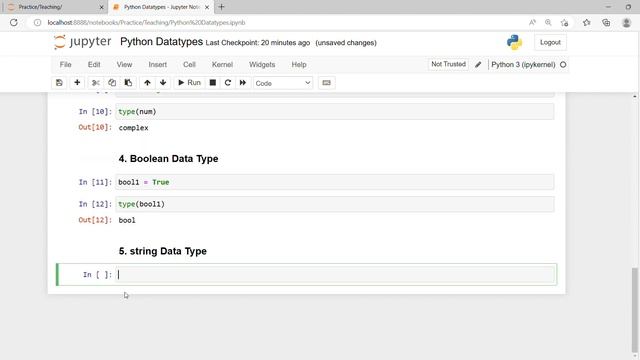The width and height of the screenshot is (640, 360).
Task: Click the zoom magnifier icon
Action: click(548, 22)
